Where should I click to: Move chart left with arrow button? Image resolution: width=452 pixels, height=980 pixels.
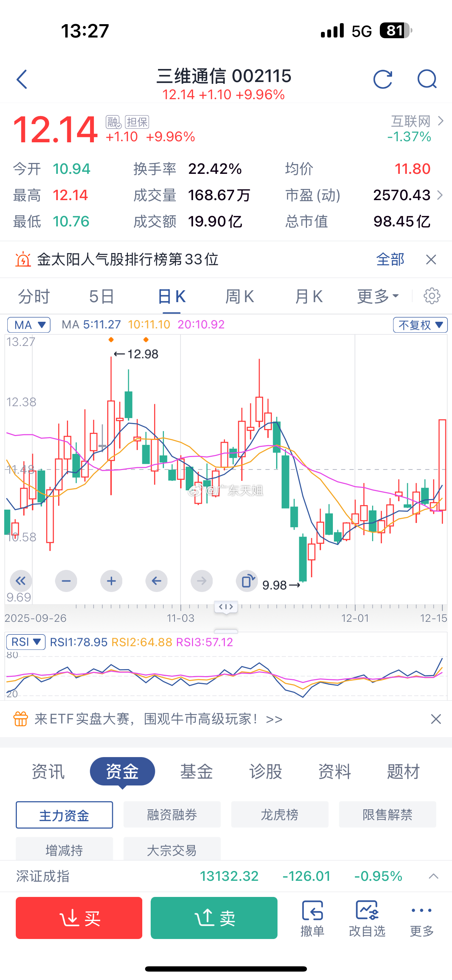[156, 581]
